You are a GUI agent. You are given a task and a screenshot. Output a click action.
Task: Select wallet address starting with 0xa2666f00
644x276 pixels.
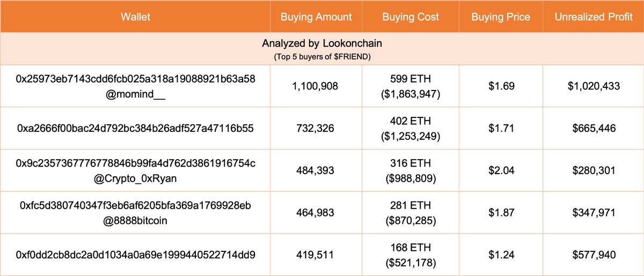click(136, 128)
